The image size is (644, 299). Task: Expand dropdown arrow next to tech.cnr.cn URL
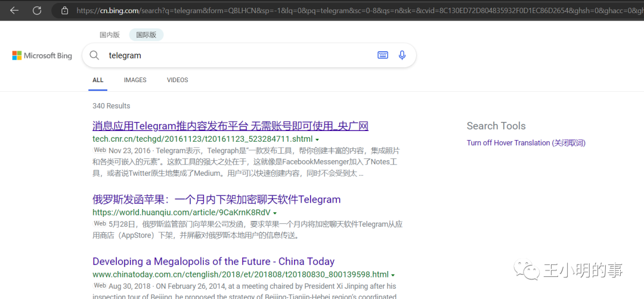317,139
